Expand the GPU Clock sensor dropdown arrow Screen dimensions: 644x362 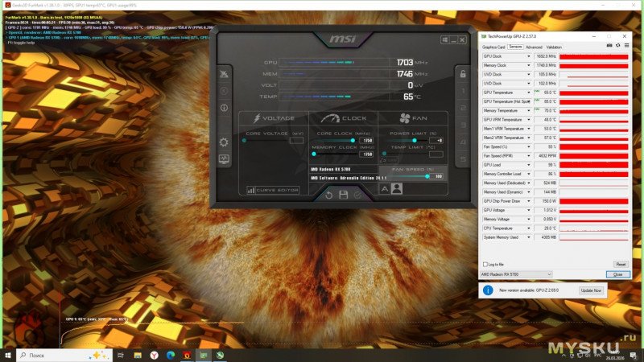528,57
